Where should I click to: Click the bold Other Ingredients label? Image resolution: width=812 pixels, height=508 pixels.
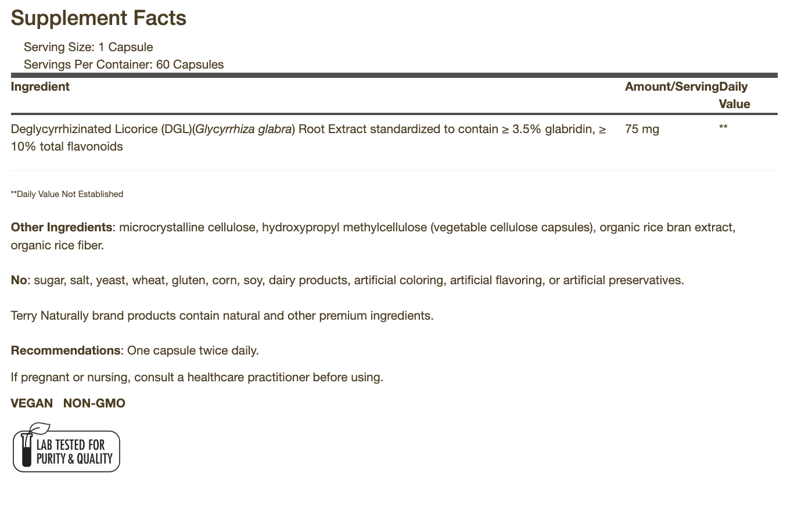click(62, 227)
